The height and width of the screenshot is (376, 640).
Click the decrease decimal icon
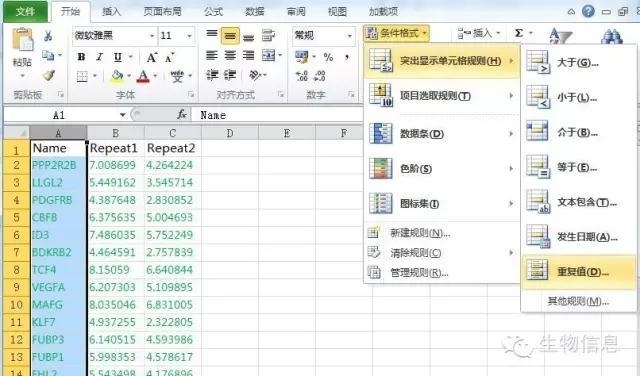tap(320, 76)
